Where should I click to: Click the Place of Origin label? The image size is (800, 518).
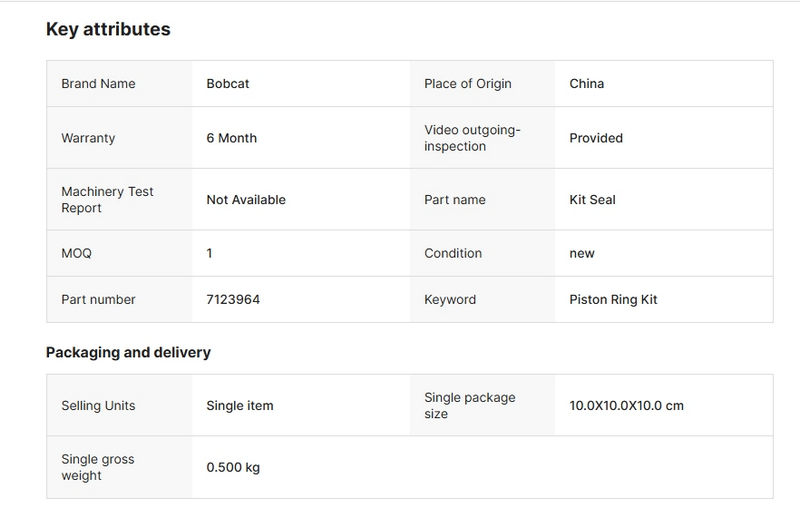click(x=467, y=84)
